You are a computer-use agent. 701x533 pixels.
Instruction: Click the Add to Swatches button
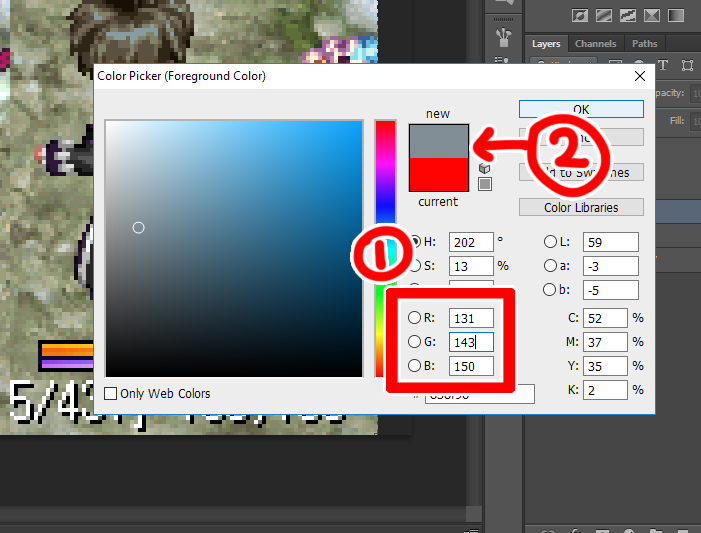[581, 172]
